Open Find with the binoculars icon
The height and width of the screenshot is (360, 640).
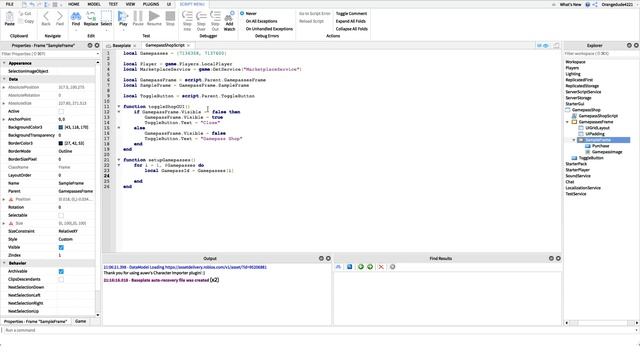(76, 18)
